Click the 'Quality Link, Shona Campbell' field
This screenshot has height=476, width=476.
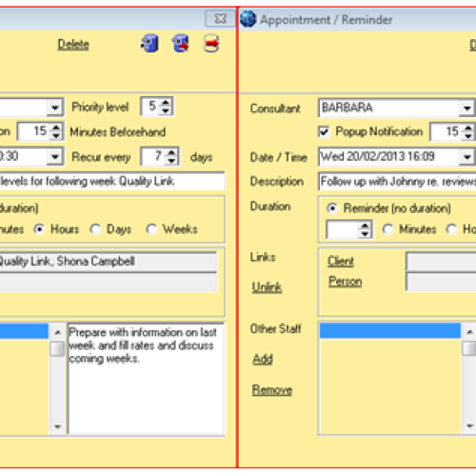[x=109, y=262]
